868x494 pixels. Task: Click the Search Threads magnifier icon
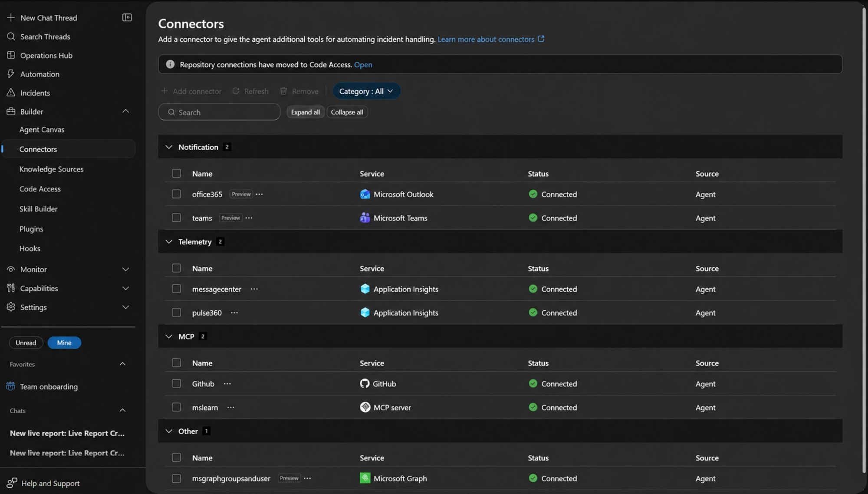click(11, 36)
